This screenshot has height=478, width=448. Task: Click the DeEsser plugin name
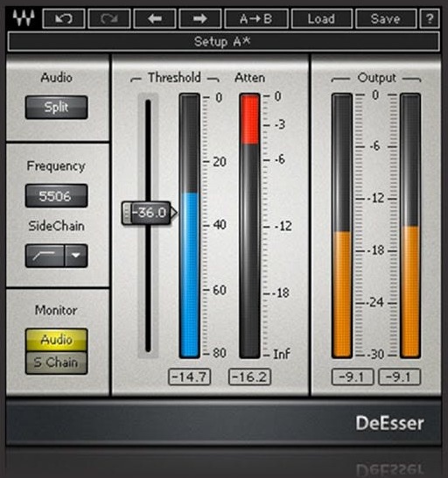pos(389,424)
